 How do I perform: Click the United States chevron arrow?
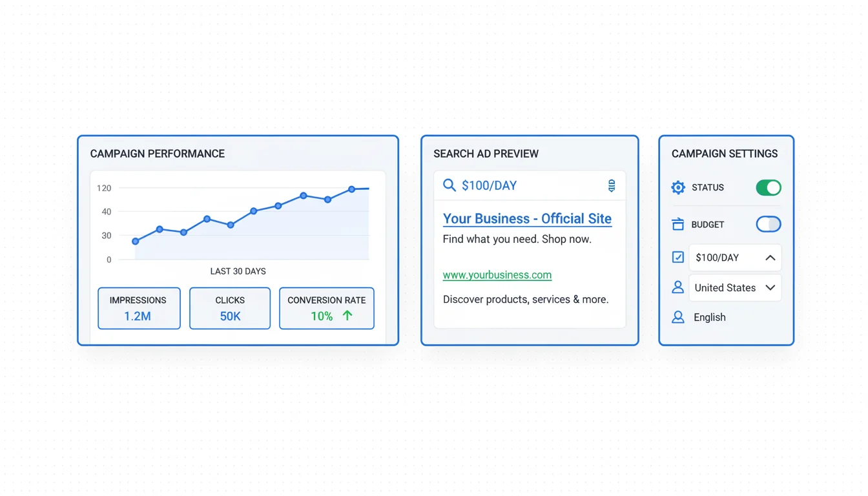[x=770, y=288]
